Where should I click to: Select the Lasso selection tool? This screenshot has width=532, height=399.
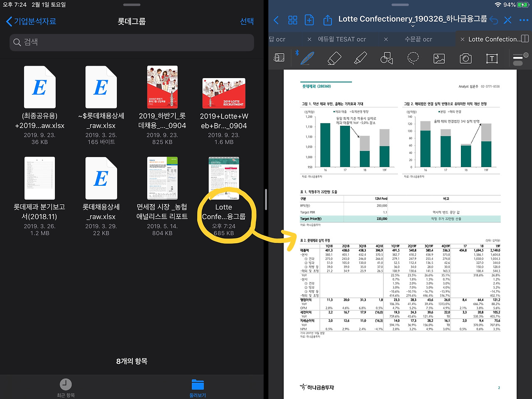[413, 58]
